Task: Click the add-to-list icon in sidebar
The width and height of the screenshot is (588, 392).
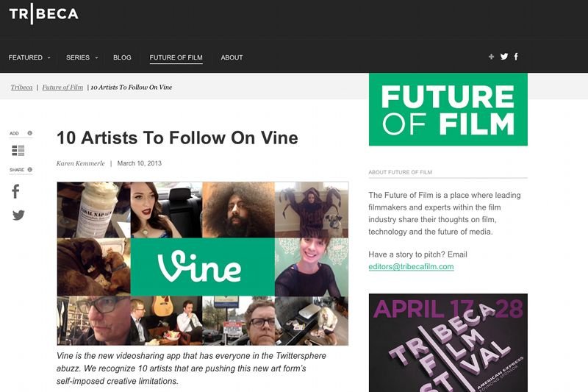Action: (18, 151)
